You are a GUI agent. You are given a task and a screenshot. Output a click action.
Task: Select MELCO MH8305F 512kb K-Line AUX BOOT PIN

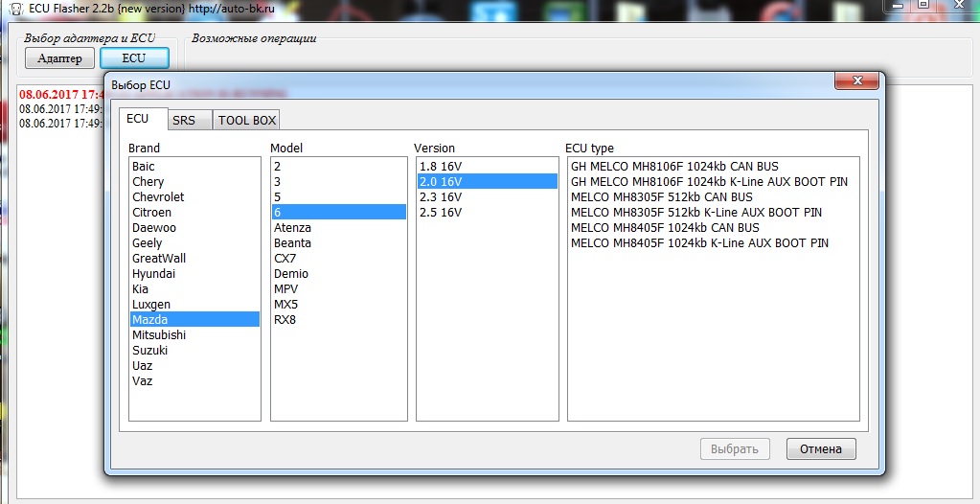pyautogui.click(x=713, y=213)
